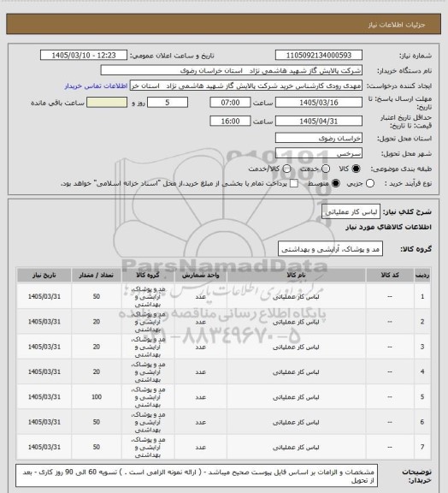448x493 pixels.
Task: Click the اطلاعات کالاهای مورد نیاز heading
Action: 388,227
